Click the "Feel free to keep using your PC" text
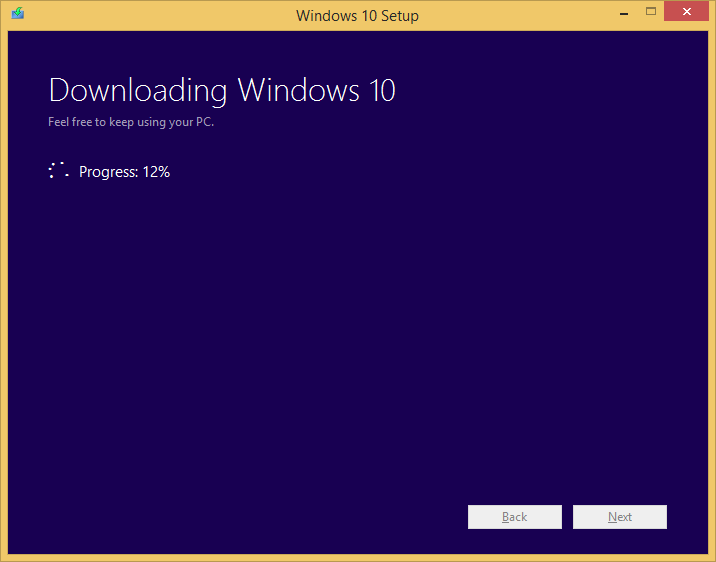 tap(131, 123)
